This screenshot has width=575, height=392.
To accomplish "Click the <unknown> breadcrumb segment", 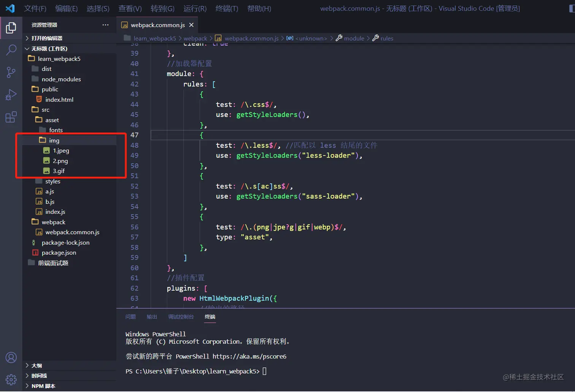I will pyautogui.click(x=311, y=38).
